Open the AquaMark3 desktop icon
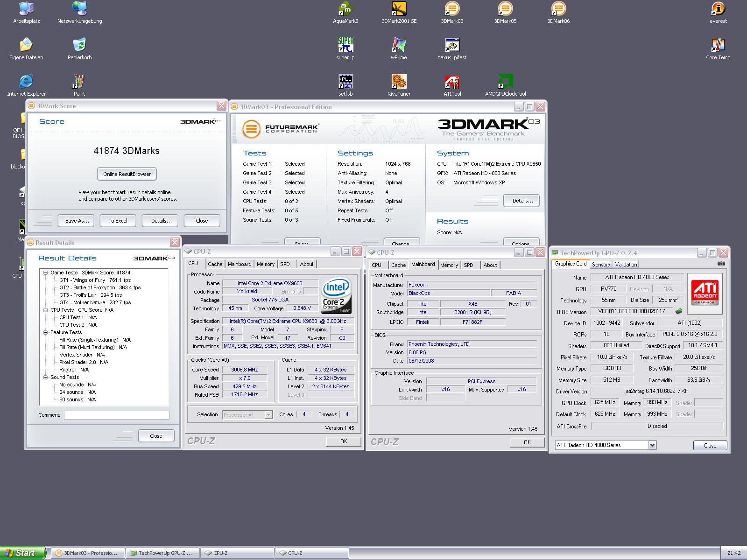This screenshot has width=747, height=560. pyautogui.click(x=345, y=13)
